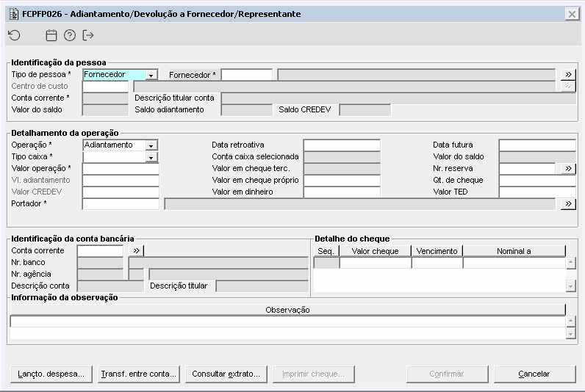
Task: Focus the Data retroativa input field
Action: [x=342, y=145]
